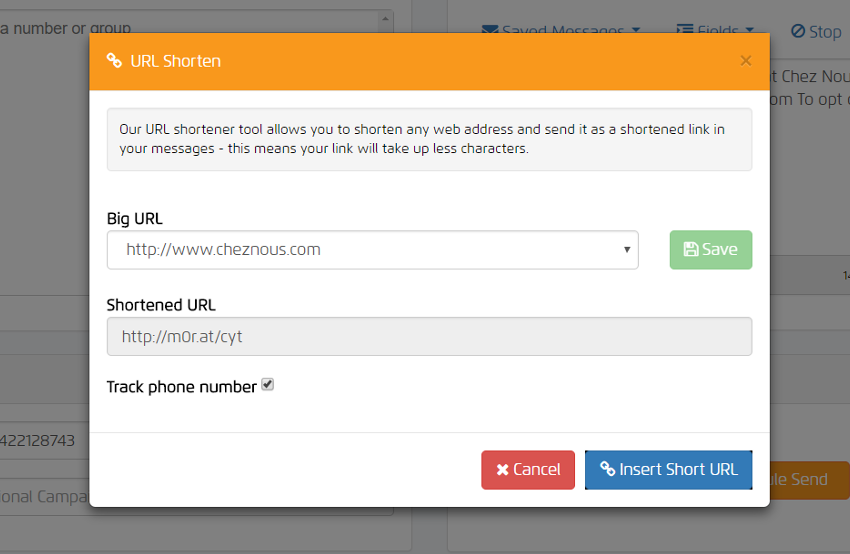The height and width of the screenshot is (554, 850).
Task: Untick the Track phone number checkbox
Action: 268,385
